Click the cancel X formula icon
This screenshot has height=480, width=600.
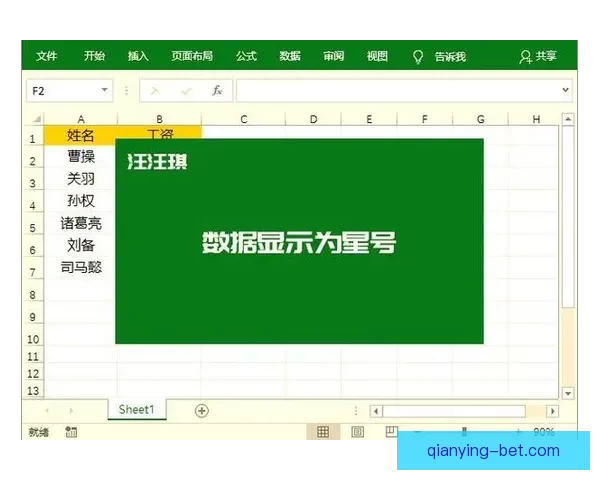pos(155,91)
